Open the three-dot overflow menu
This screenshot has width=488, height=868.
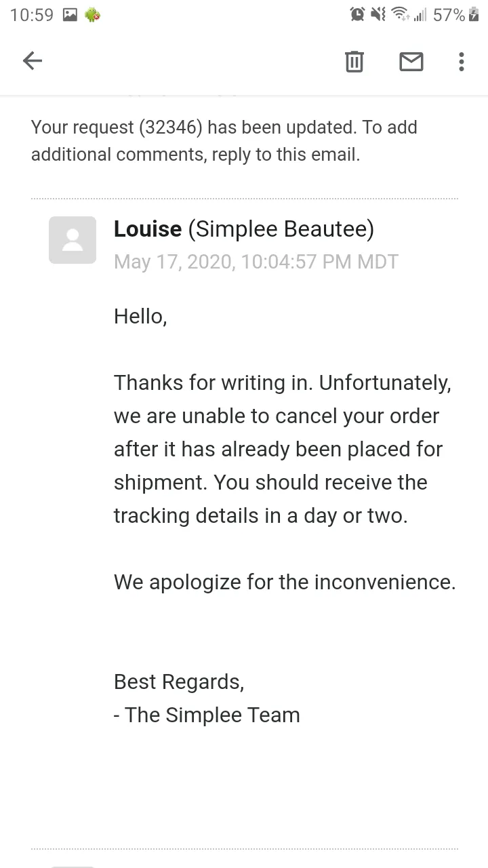462,62
